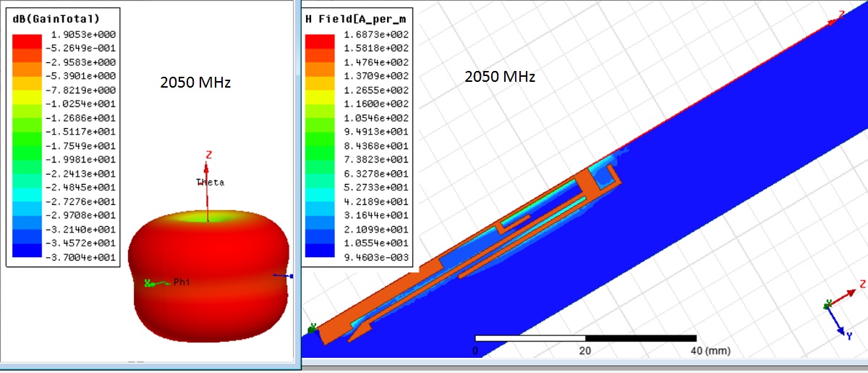Image resolution: width=868 pixels, height=373 pixels.
Task: Click the 1.4764e+002 H field legend value
Action: [x=377, y=62]
